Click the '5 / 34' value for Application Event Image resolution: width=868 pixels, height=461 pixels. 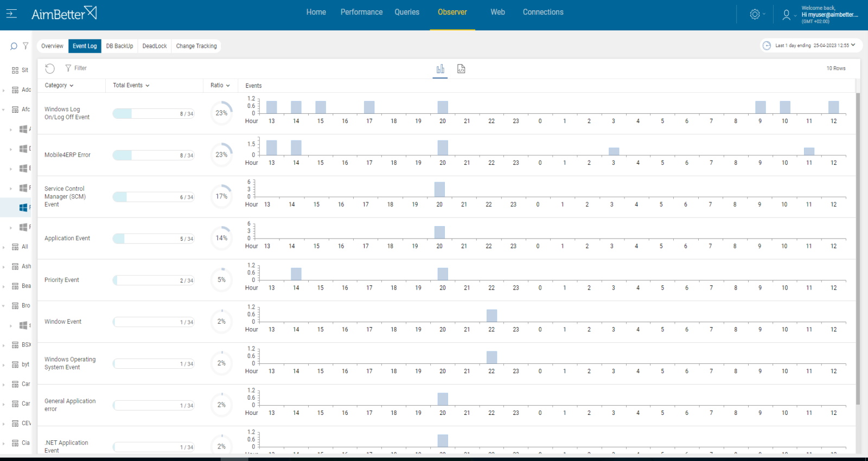coord(187,239)
